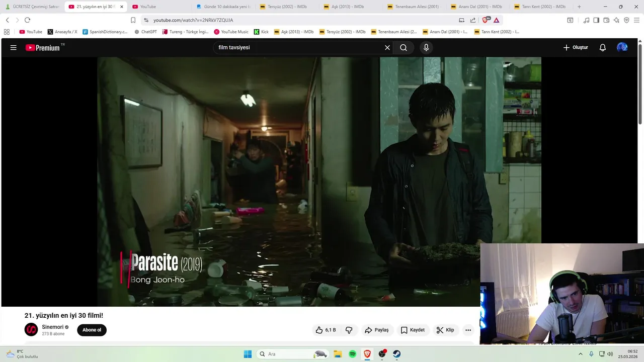Switch to Tanrı Kent (2002) tab
Screen dimensions: 644x362
(540, 7)
